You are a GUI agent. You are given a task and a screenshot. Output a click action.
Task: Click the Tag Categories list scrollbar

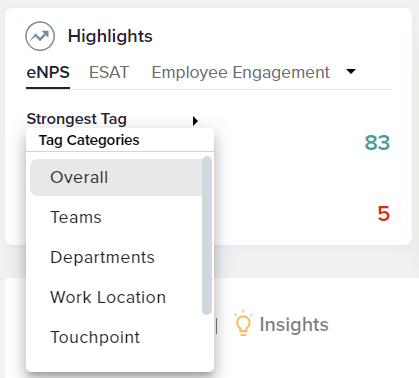pyautogui.click(x=207, y=235)
